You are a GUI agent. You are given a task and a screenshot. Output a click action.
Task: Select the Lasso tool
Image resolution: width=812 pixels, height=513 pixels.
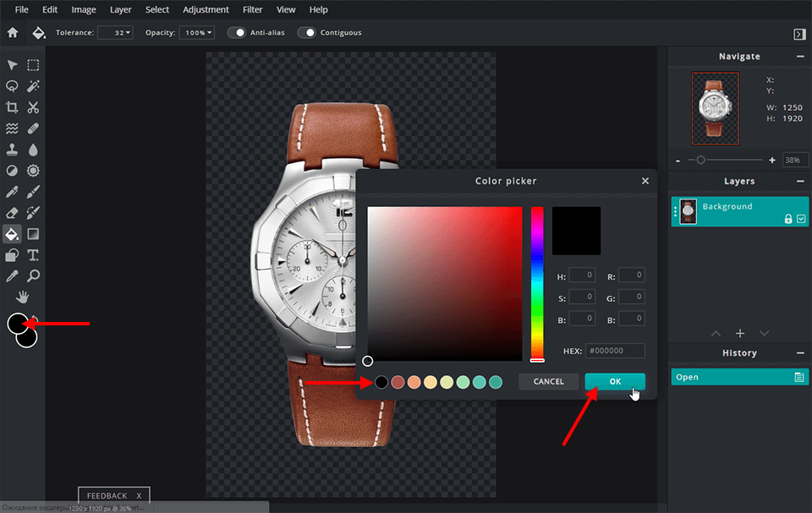11,85
